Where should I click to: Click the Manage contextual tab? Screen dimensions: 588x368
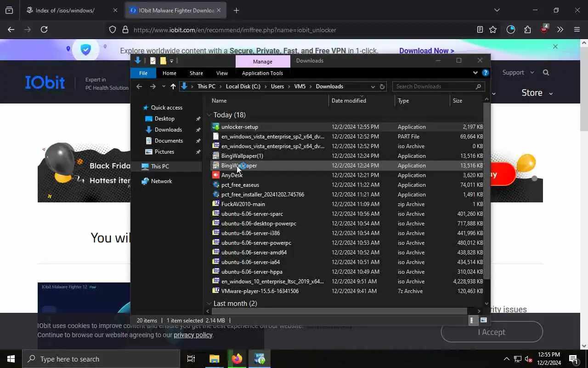(263, 61)
